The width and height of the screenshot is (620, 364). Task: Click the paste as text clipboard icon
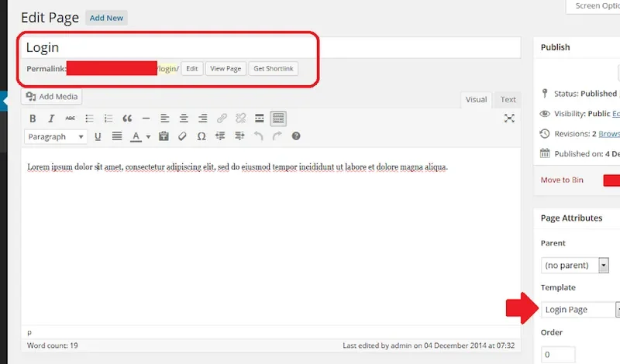(x=164, y=137)
